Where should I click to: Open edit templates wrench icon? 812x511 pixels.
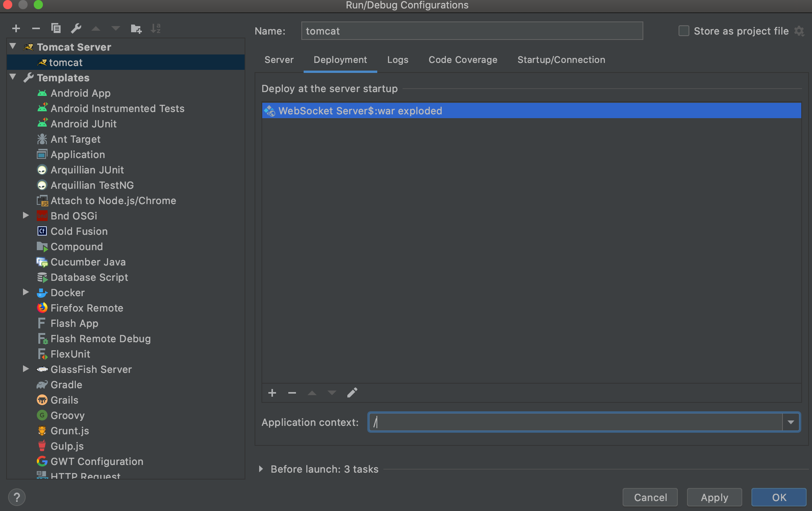(76, 28)
